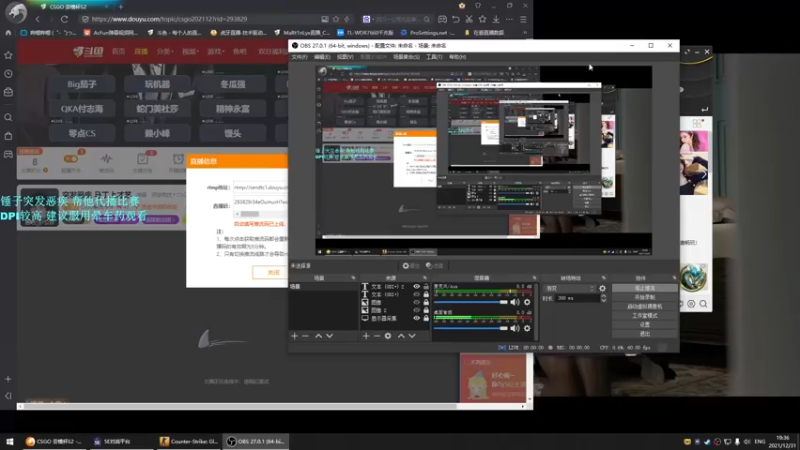Open history clock in the browser left sidebar
Image resolution: width=800 pixels, height=450 pixels.
[8, 74]
